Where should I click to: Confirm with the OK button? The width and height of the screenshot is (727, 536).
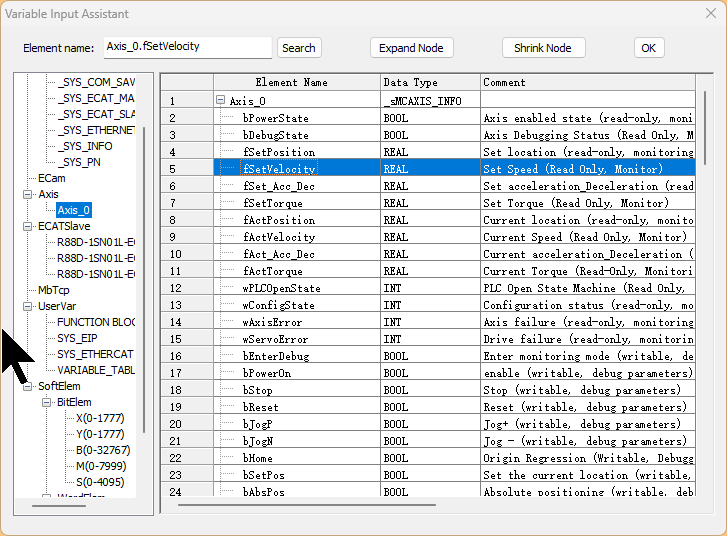tap(649, 48)
